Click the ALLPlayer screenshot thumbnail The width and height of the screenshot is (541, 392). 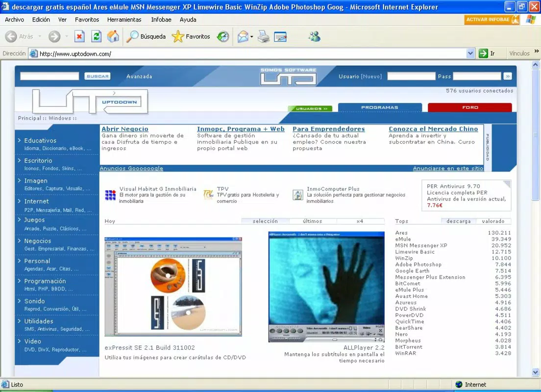[x=326, y=287]
